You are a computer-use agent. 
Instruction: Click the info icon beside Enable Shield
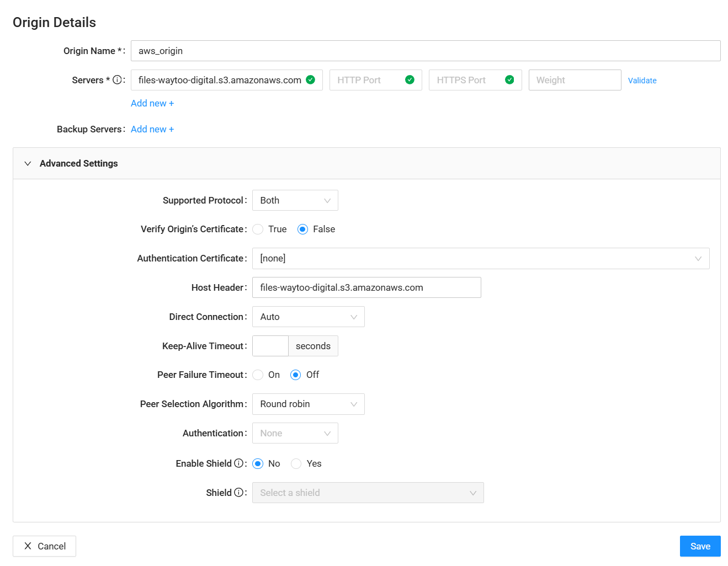tap(238, 463)
